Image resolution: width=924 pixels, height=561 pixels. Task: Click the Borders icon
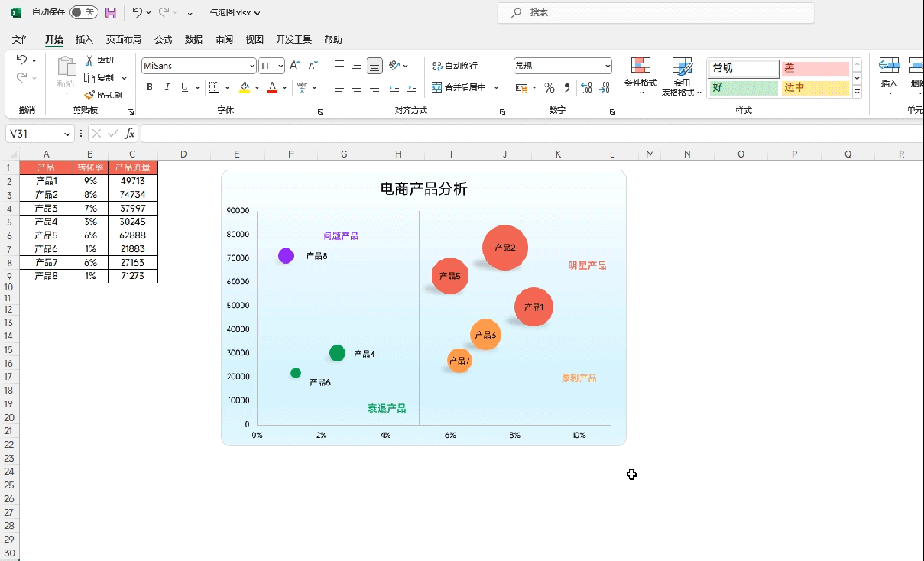(214, 87)
